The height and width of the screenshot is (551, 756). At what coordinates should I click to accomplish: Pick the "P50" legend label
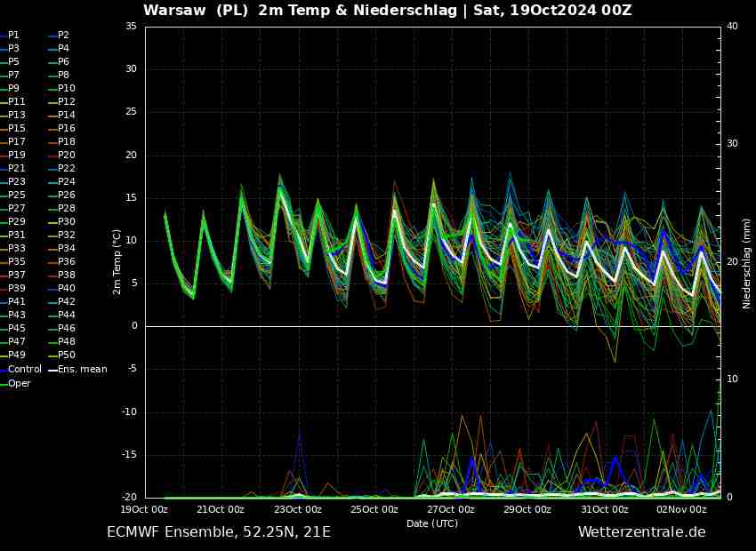click(67, 355)
